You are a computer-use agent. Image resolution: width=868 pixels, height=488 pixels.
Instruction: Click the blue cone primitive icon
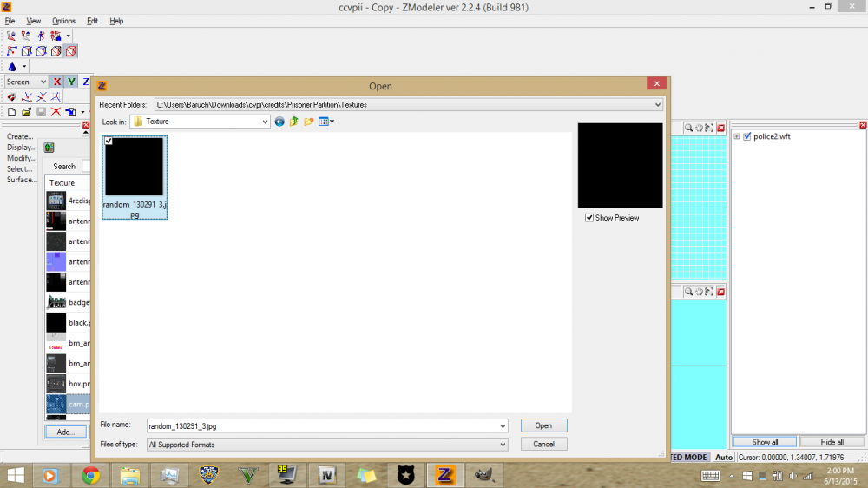click(x=12, y=67)
